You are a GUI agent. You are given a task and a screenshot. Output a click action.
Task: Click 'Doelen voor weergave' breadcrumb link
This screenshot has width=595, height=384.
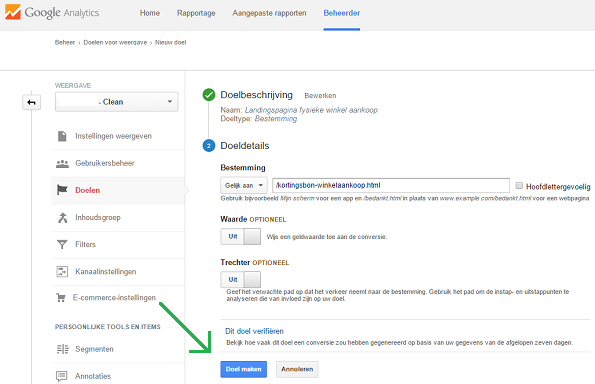115,42
